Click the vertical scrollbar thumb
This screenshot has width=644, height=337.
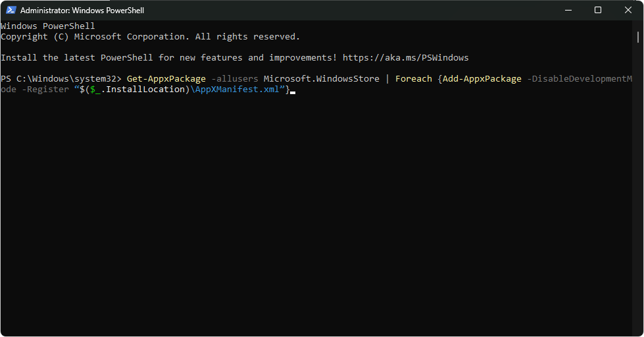[638, 37]
